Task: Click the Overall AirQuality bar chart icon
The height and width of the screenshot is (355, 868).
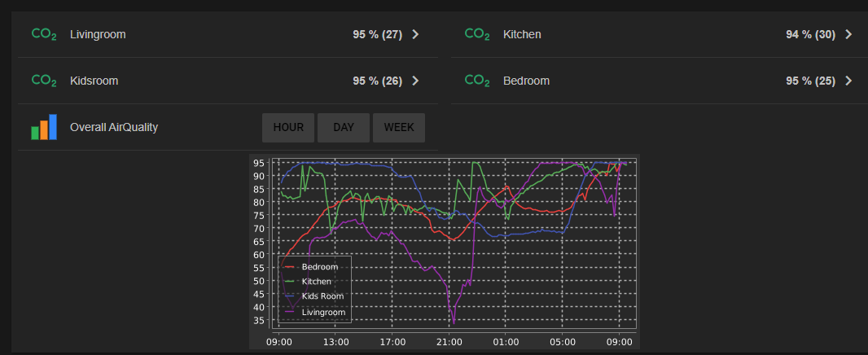Action: tap(44, 127)
